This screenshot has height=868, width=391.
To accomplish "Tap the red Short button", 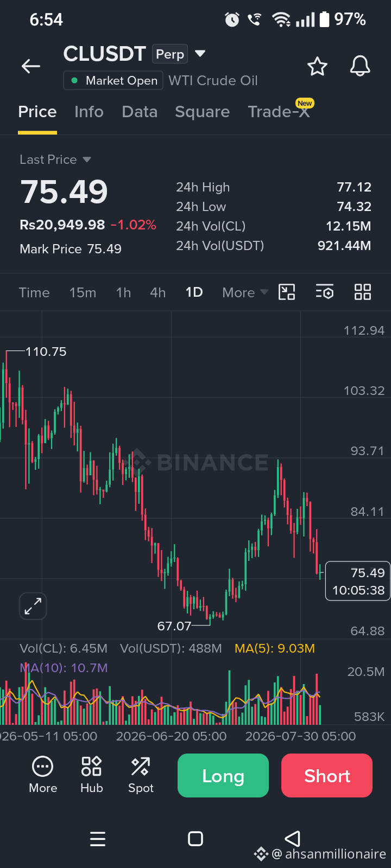I will [x=327, y=776].
